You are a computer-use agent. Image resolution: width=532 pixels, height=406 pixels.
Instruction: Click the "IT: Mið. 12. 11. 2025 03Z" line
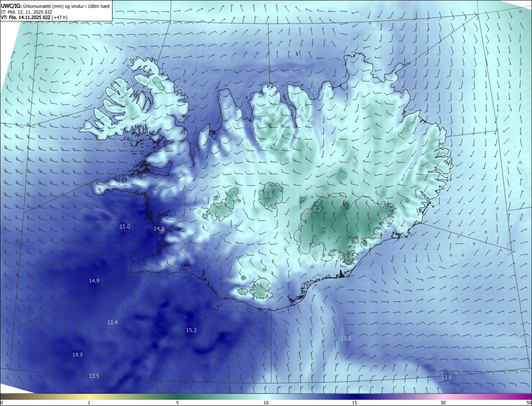26,12
